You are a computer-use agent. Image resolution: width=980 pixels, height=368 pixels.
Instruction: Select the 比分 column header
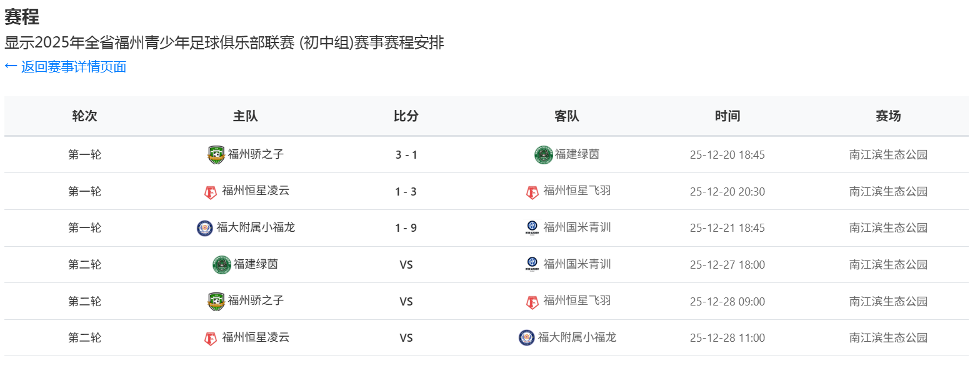click(406, 116)
